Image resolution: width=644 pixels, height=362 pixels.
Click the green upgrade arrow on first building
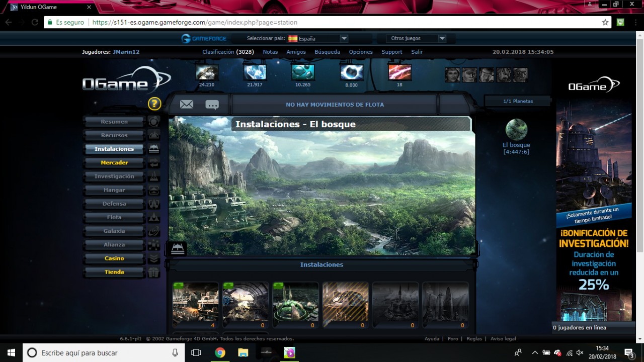click(x=179, y=286)
